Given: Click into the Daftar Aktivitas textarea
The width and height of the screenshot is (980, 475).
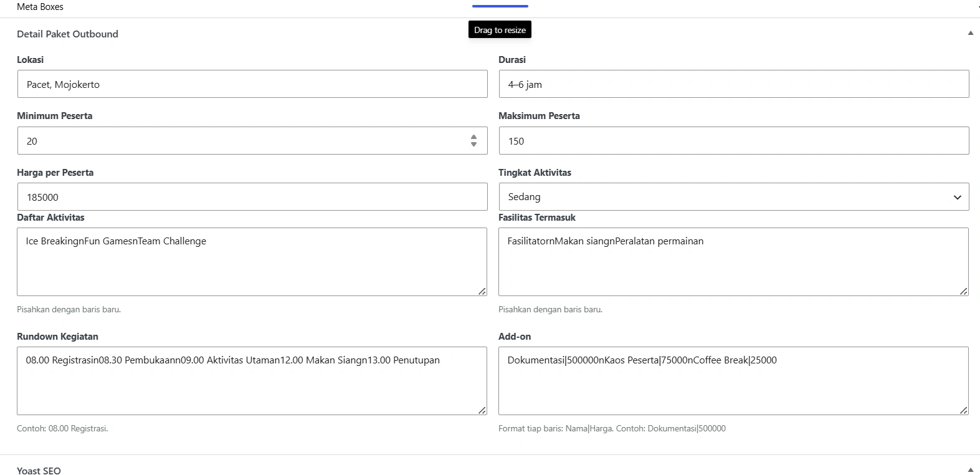Looking at the screenshot, I should 252,262.
